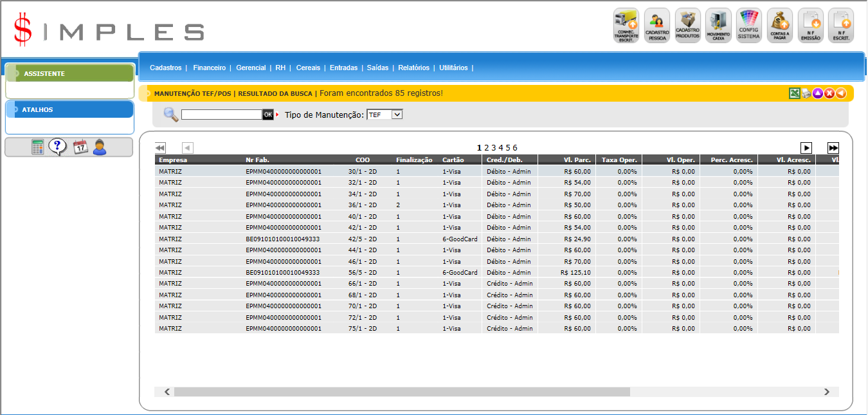Open Cadastro Produtos box icon
The height and width of the screenshot is (415, 868).
pos(687,26)
